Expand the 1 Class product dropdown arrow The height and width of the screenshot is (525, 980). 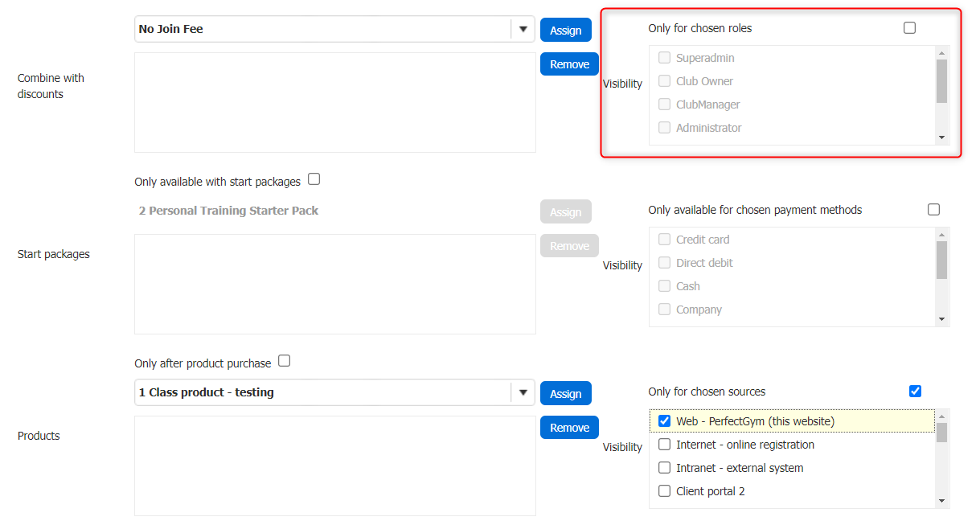pos(523,393)
